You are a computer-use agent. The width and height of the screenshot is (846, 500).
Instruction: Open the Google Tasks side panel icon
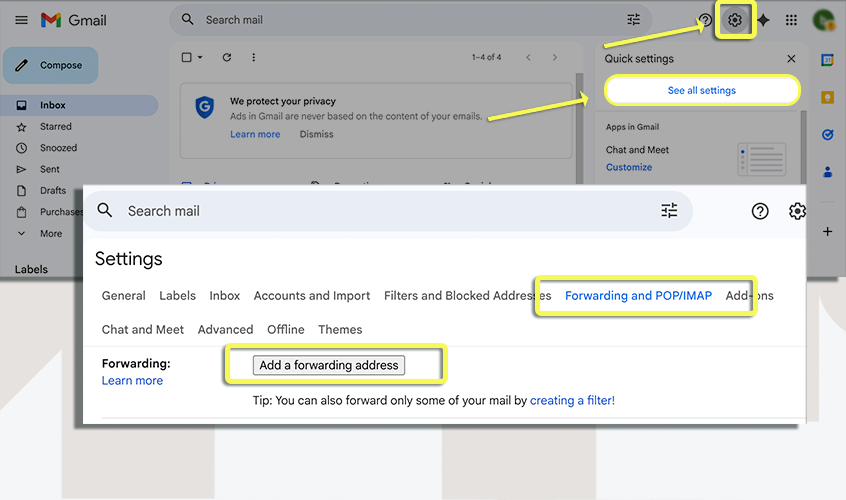827,134
